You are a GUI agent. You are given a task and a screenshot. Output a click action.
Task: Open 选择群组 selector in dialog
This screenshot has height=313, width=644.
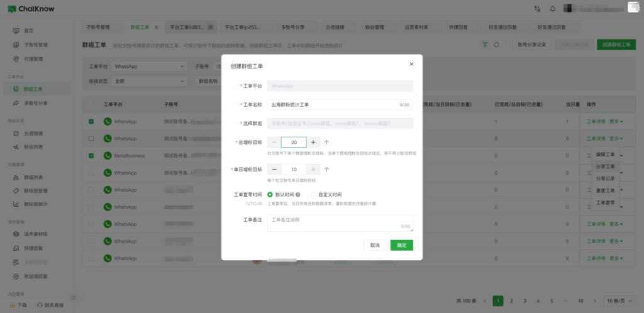point(340,123)
